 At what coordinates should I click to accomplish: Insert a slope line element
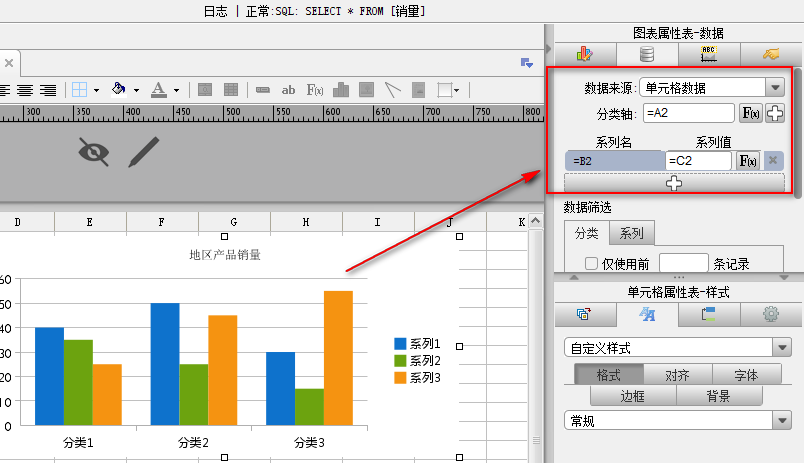pyautogui.click(x=393, y=90)
